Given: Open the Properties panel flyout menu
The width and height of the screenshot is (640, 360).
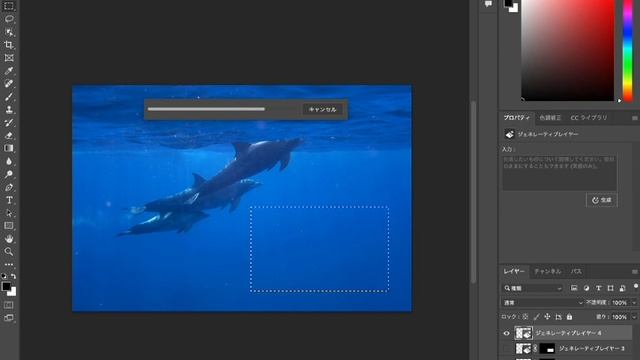Looking at the screenshot, I should [635, 118].
